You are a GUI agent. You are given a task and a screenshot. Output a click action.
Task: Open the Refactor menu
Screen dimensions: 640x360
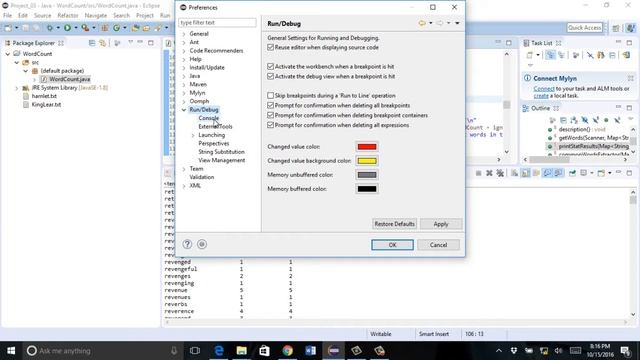(x=68, y=16)
